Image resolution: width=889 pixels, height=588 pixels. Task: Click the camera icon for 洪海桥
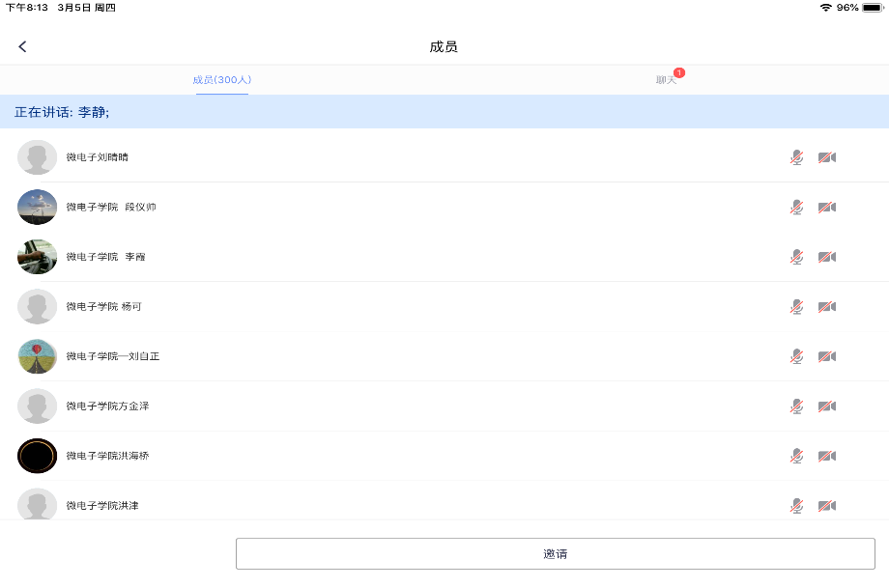point(827,456)
